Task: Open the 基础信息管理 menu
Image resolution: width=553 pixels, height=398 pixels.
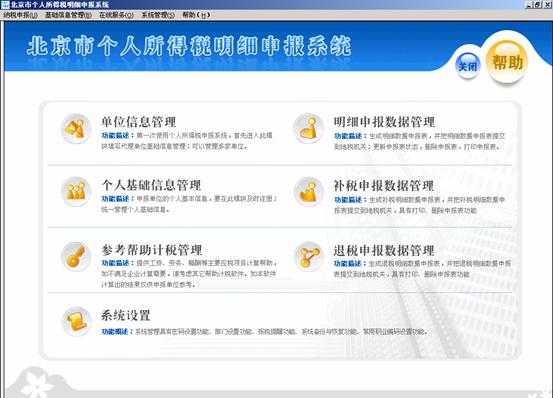Action: point(68,15)
